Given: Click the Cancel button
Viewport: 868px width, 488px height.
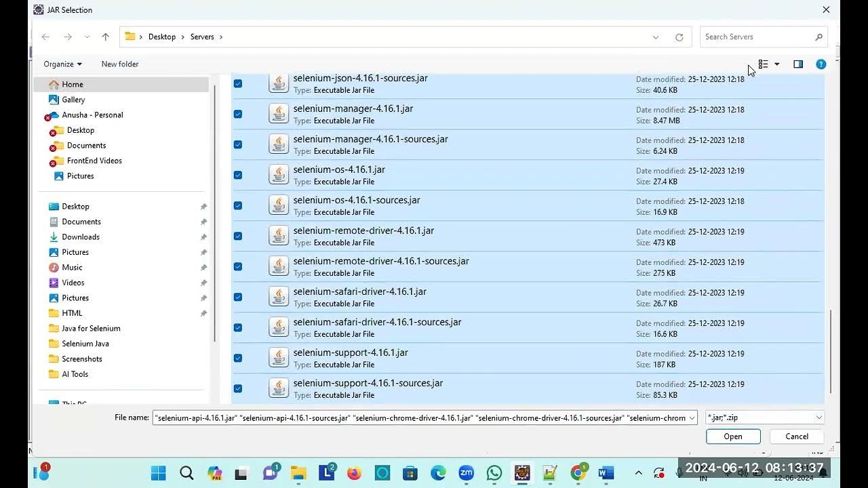Looking at the screenshot, I should pos(797,436).
